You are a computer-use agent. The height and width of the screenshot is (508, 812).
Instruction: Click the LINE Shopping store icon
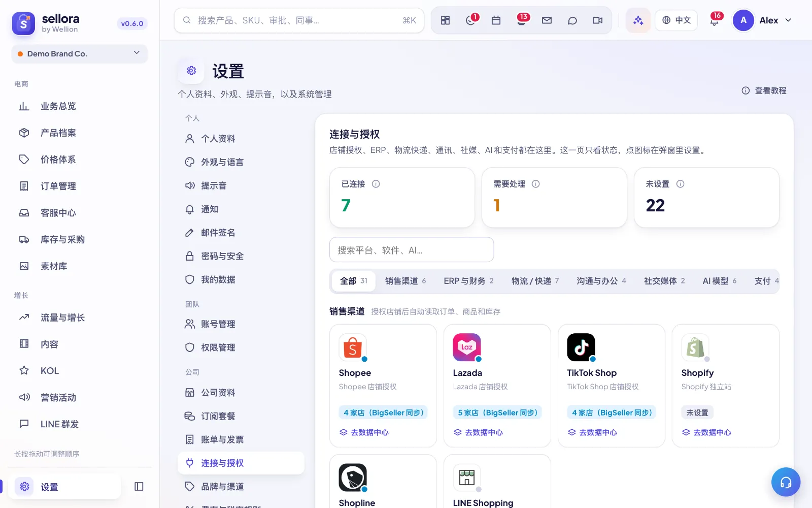pos(467,478)
